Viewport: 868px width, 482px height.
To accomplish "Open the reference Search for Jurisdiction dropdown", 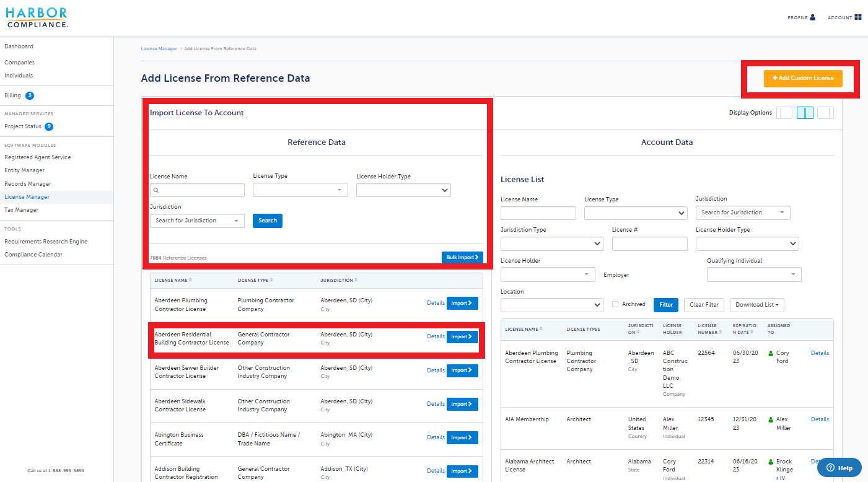I will click(197, 221).
